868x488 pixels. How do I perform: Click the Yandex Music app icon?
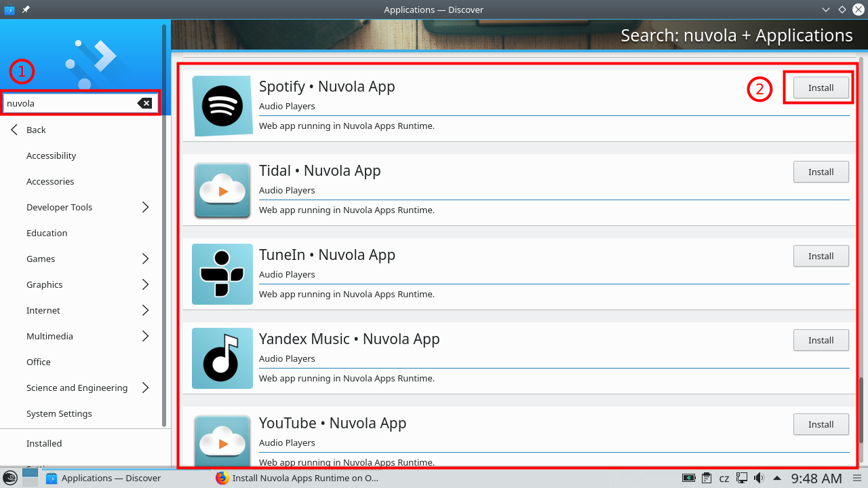[x=222, y=358]
